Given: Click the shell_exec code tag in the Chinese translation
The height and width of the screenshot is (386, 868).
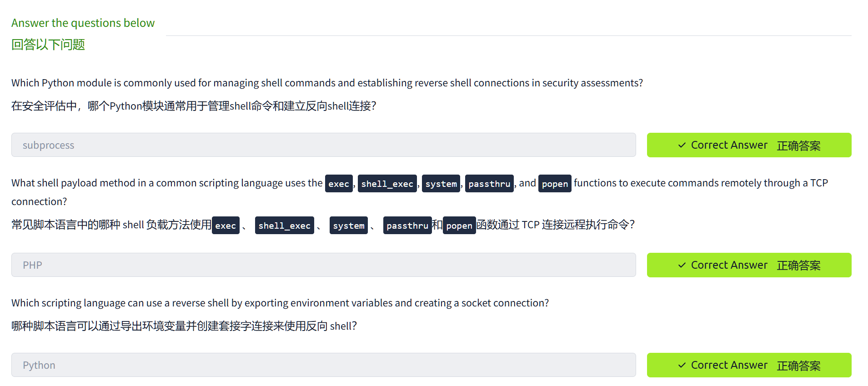Looking at the screenshot, I should tap(284, 226).
